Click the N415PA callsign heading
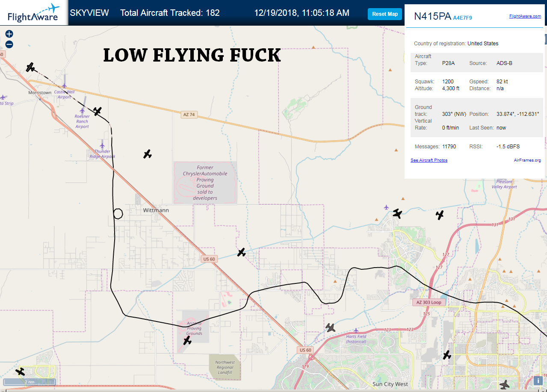 (x=432, y=17)
